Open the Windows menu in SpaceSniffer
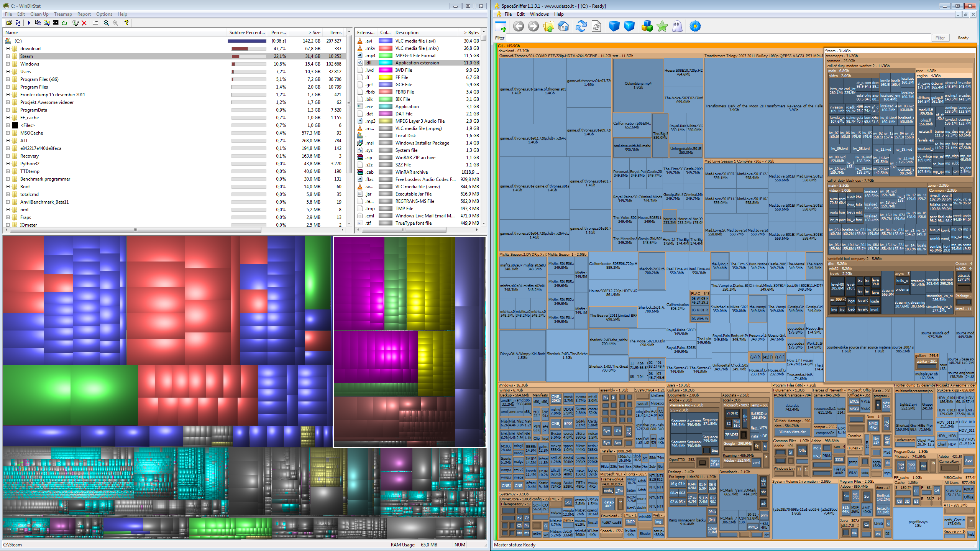980x551 pixels. [539, 14]
